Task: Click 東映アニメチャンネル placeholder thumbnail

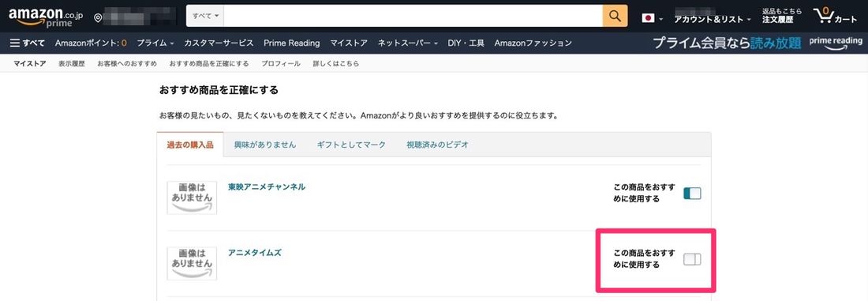Action: [x=192, y=198]
